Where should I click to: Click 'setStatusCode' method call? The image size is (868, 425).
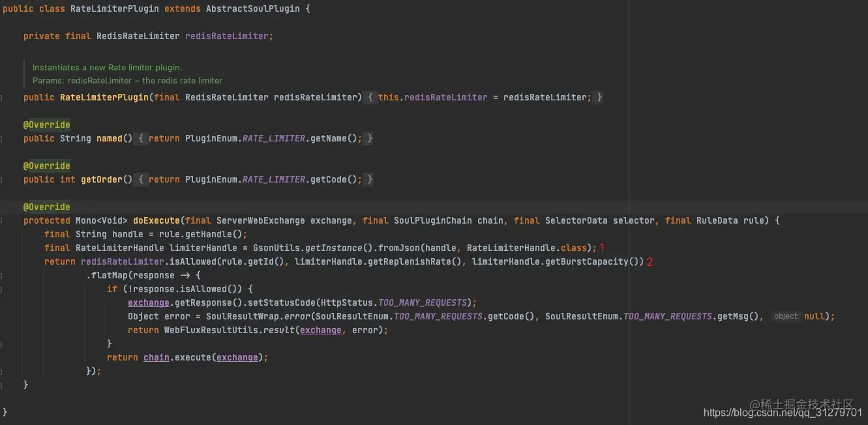pyautogui.click(x=282, y=302)
